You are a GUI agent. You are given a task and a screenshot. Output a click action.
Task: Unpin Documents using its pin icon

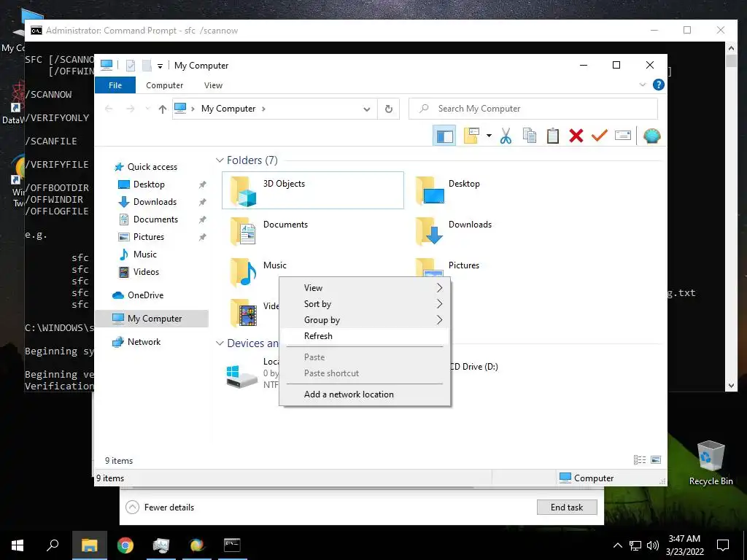[203, 219]
